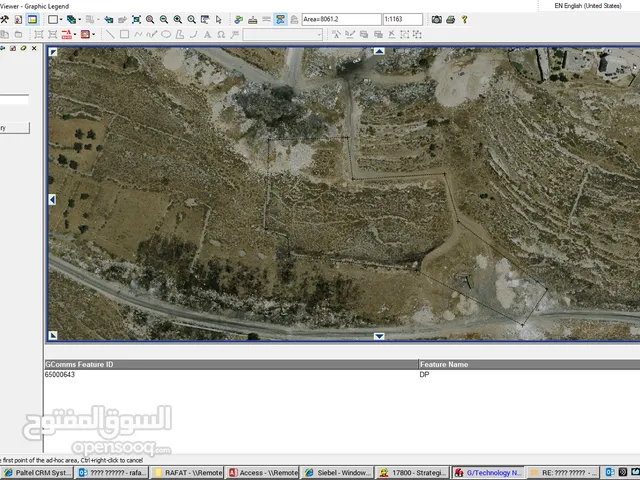Screen dimensions: 640x480
Task: Switch to G/Technology N... taskbar item
Action: tap(487, 473)
